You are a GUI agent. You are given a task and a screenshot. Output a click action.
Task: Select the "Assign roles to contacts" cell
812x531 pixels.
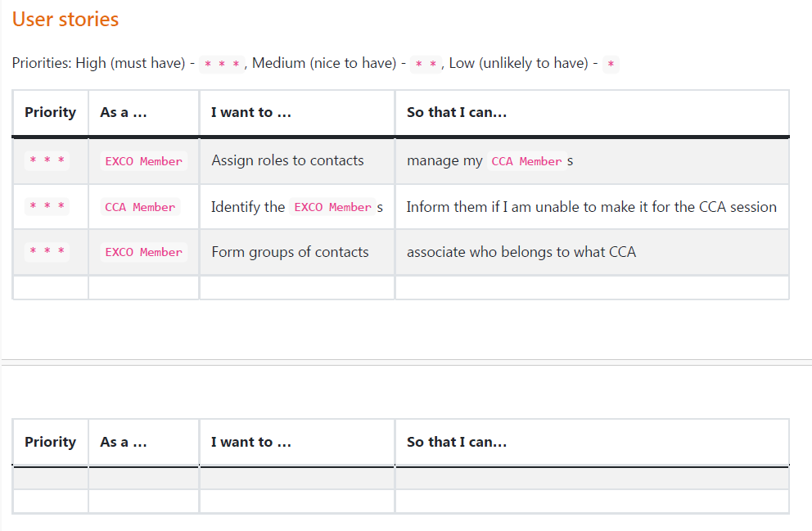(x=287, y=161)
